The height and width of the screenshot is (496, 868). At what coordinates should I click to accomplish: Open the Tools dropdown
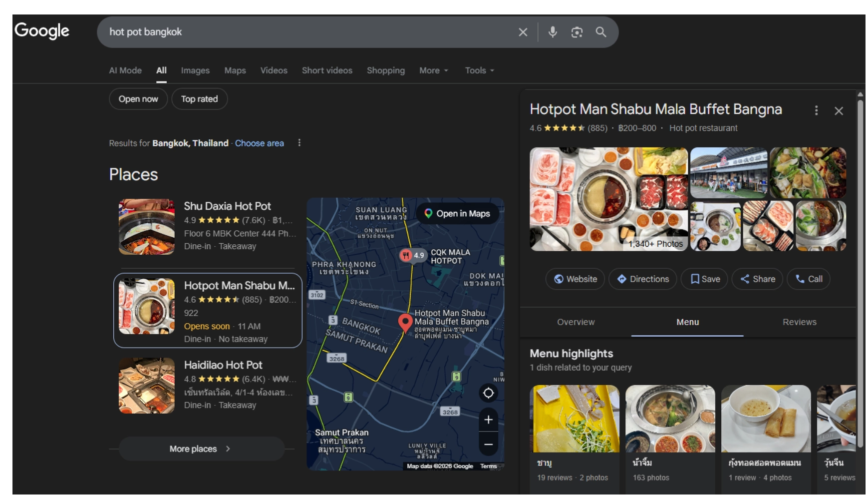click(479, 70)
